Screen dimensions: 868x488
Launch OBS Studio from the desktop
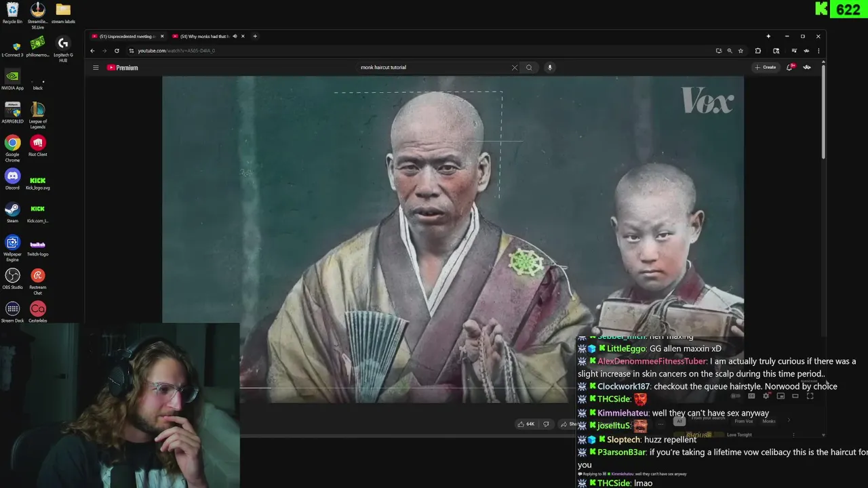pos(12,279)
